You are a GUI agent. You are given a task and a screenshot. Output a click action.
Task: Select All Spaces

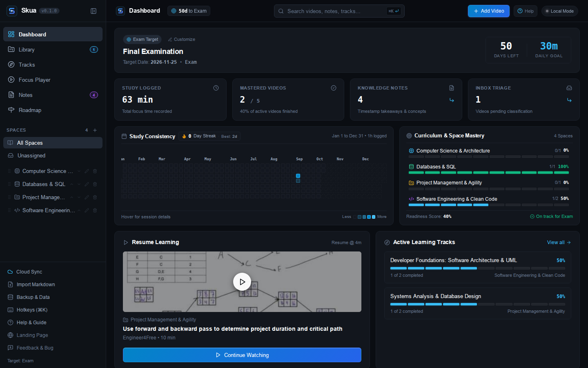coord(53,143)
